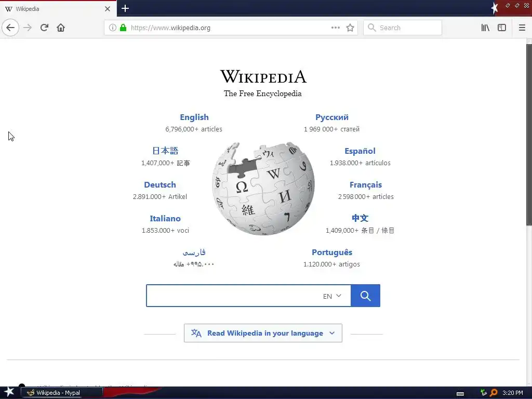Open the Deutsch Wikipedia link
532x399 pixels.
coord(160,184)
